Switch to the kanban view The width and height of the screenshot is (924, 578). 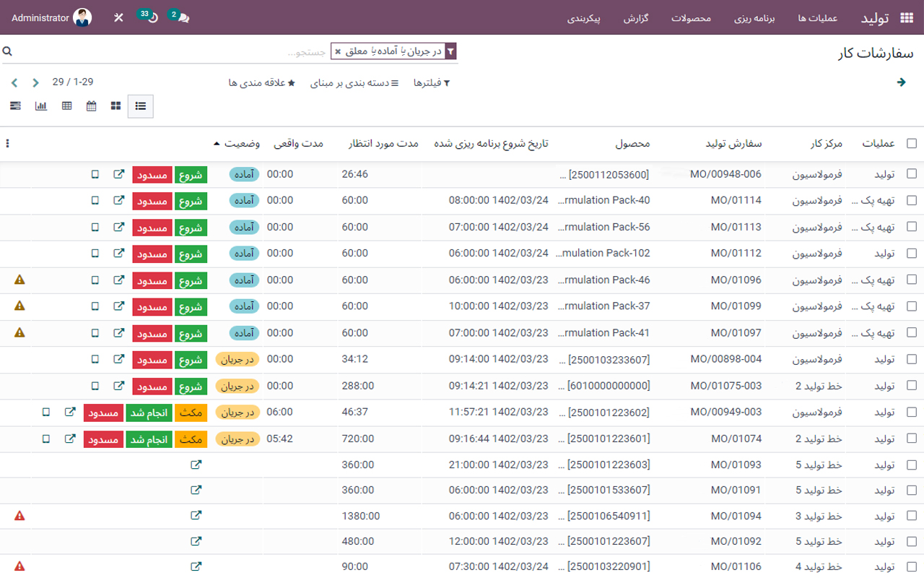click(x=115, y=105)
